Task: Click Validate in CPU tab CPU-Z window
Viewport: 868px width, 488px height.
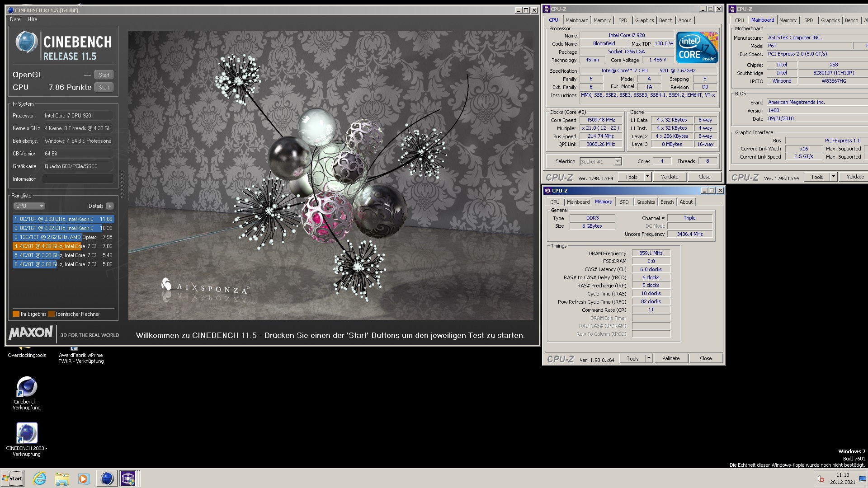Action: click(x=670, y=177)
